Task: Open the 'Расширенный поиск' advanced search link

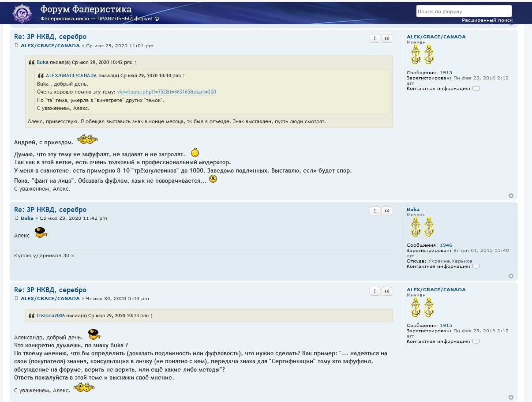Action: [487, 20]
